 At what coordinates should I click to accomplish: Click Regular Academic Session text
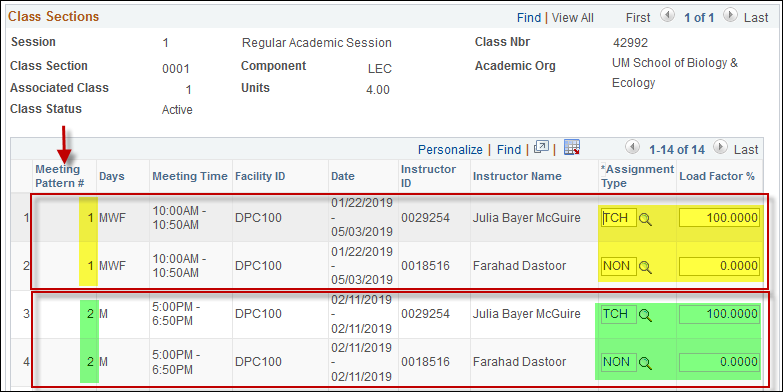317,43
